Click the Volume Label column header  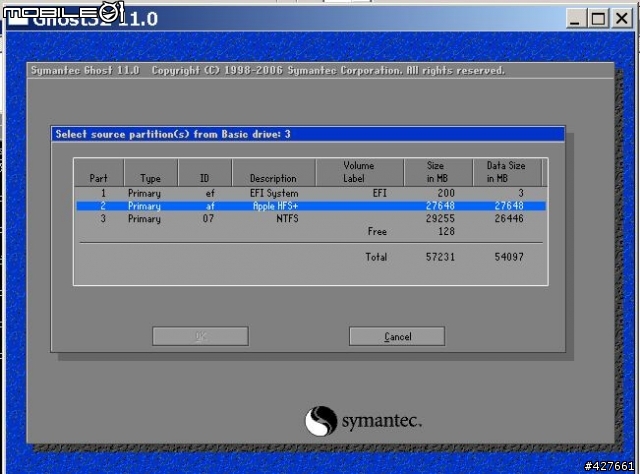359,173
